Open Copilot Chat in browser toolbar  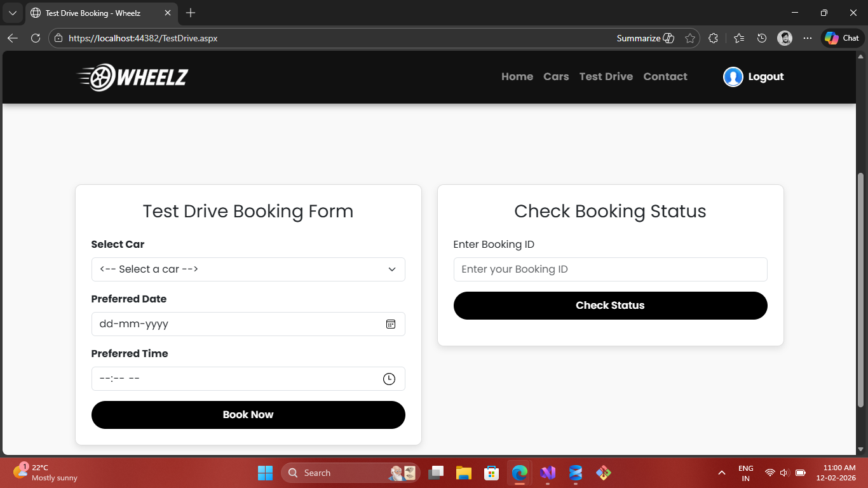tap(842, 38)
